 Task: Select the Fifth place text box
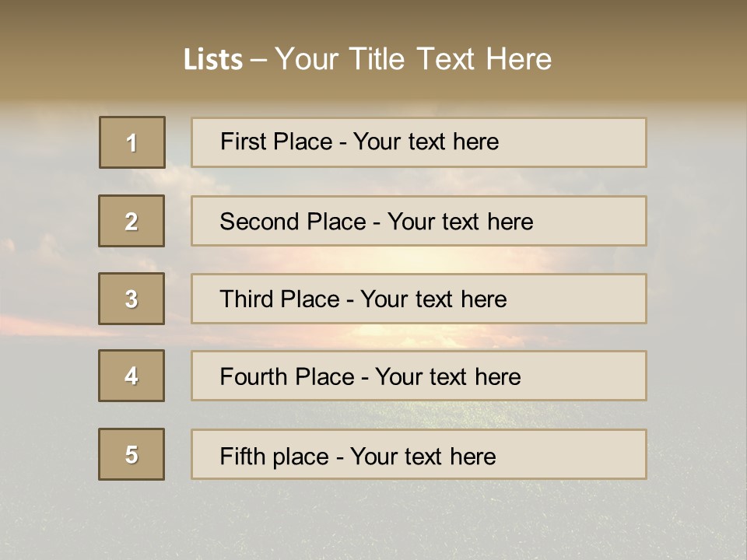419,454
